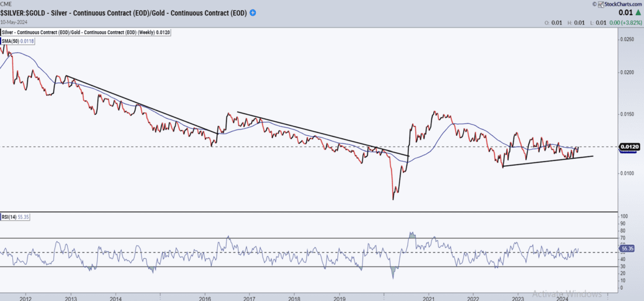
Task: Click the 2012 label on time axis
Action: point(26,297)
